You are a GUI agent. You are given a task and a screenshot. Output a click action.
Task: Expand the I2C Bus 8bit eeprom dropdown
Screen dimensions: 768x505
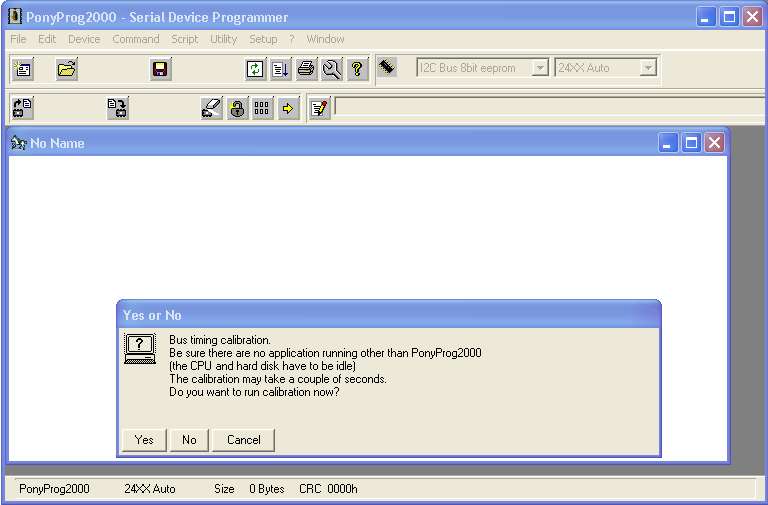[540, 68]
